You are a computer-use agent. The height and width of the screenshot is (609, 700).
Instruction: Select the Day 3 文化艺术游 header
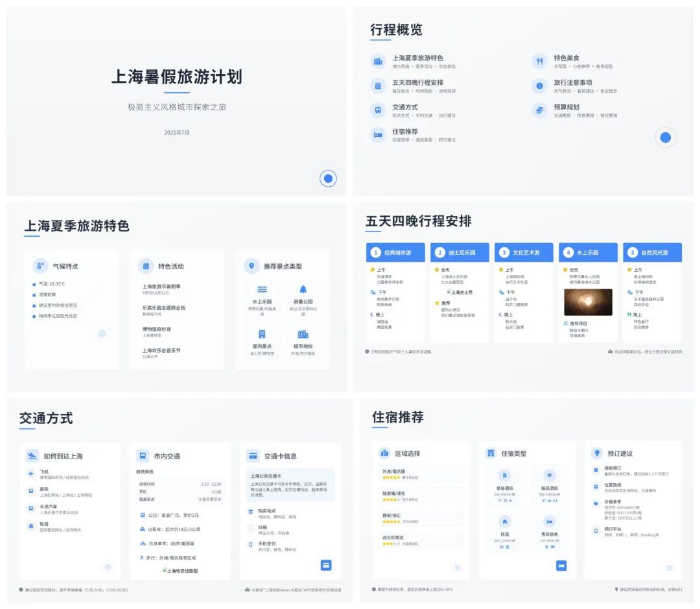click(522, 251)
